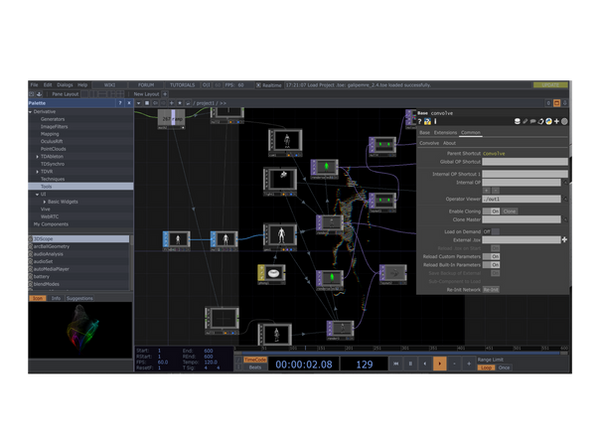Open the palette help question mark
The height and width of the screenshot is (424, 600).
click(x=120, y=103)
